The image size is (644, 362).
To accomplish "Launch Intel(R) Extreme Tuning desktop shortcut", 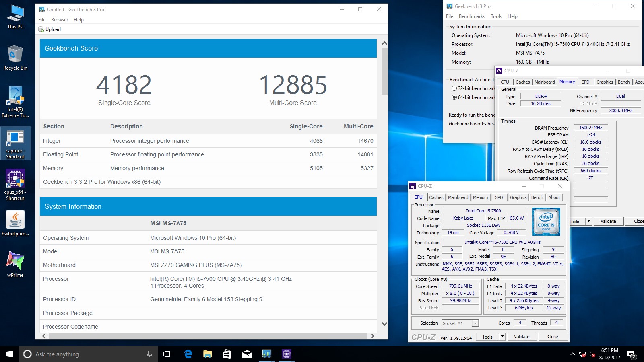I will tap(15, 102).
